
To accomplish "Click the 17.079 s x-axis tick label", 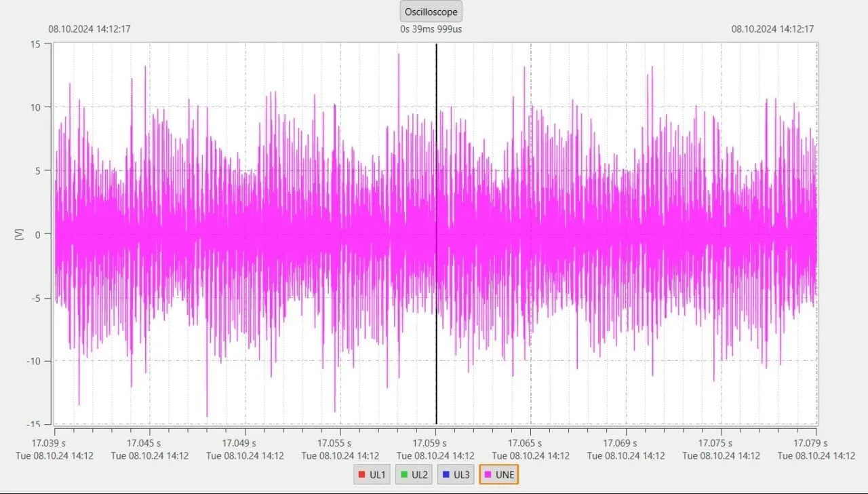I will pos(816,443).
